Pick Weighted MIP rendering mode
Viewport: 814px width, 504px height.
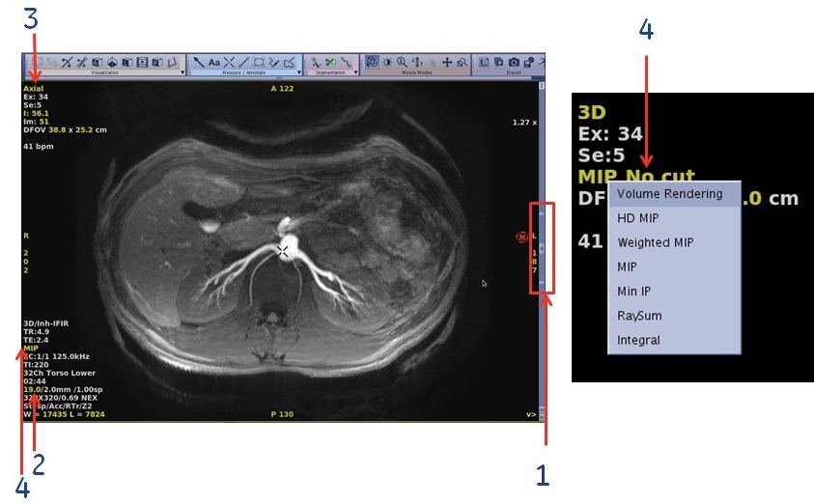[x=655, y=242]
